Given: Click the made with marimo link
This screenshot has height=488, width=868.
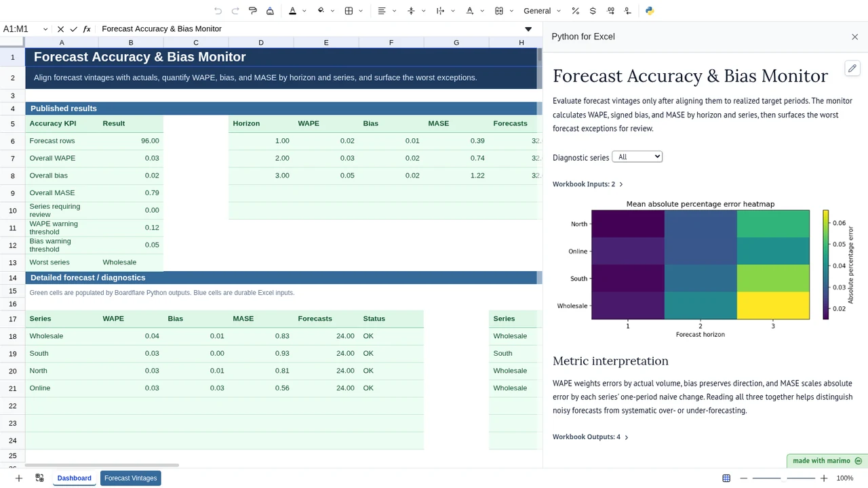Looking at the screenshot, I should point(827,461).
